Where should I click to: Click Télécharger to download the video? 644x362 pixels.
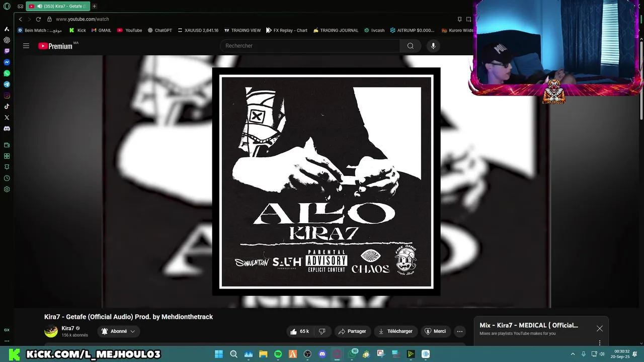tap(395, 331)
